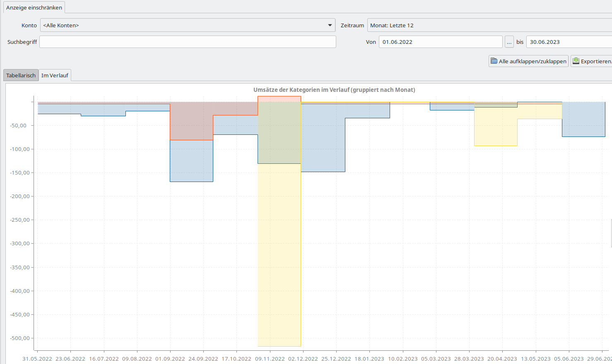This screenshot has height=364, width=612.
Task: Click blue September 2022 bar near -170
Action: (191, 161)
